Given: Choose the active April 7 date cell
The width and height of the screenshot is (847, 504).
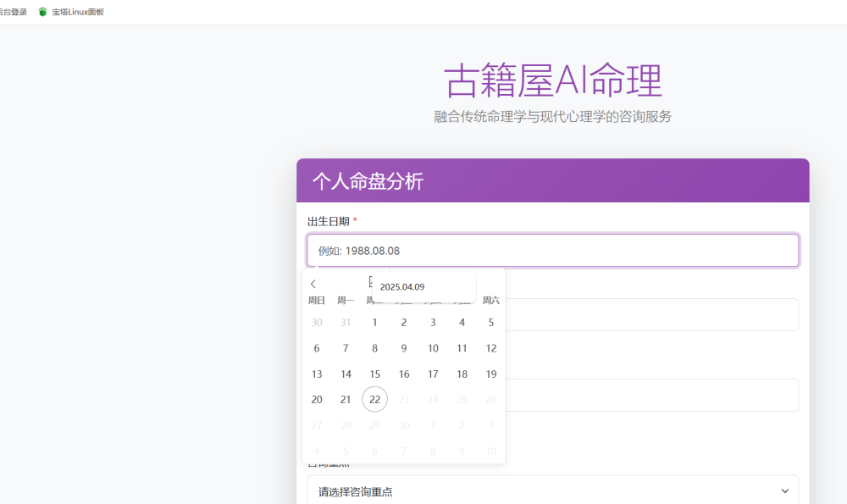Looking at the screenshot, I should [x=346, y=348].
